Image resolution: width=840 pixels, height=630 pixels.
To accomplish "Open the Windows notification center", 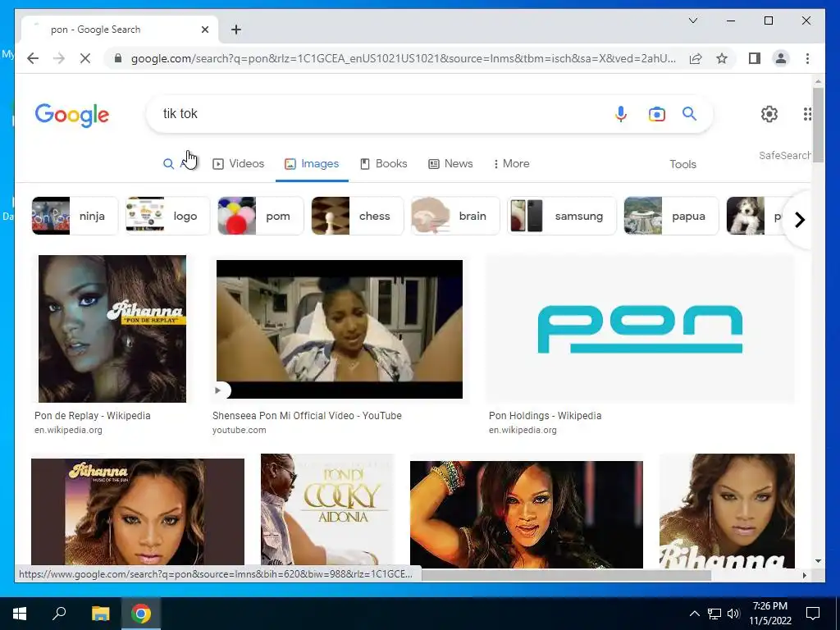I will click(x=813, y=614).
